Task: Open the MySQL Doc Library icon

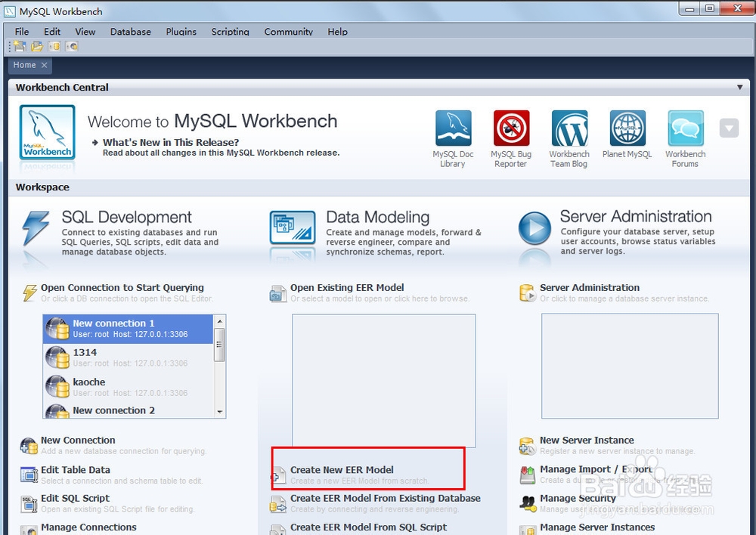Action: pos(453,128)
